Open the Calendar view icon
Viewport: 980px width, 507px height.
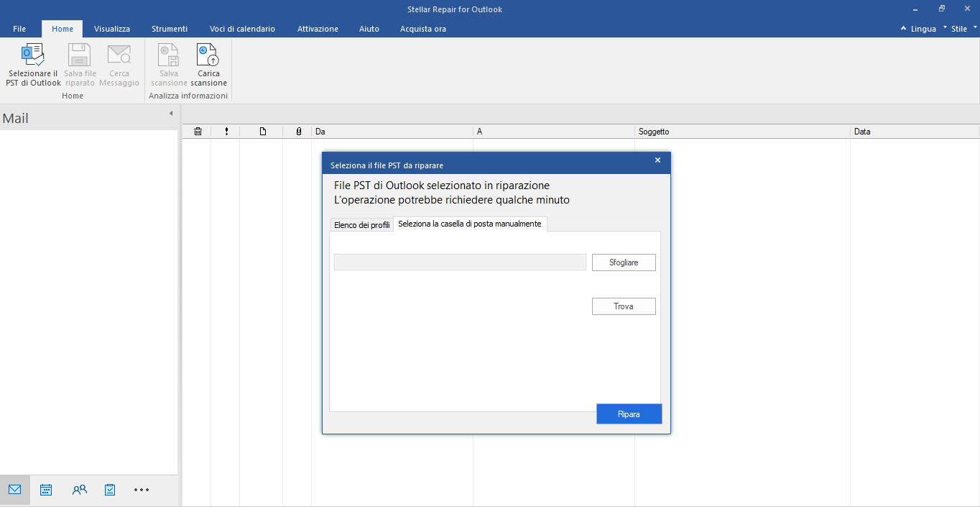pyautogui.click(x=46, y=490)
